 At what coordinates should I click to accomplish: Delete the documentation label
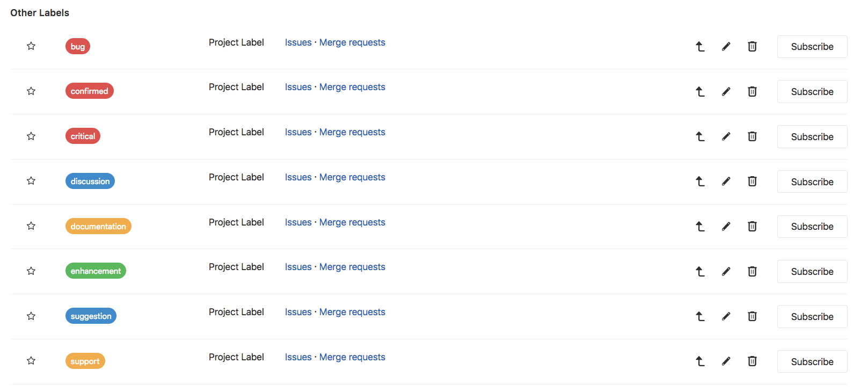pos(752,226)
